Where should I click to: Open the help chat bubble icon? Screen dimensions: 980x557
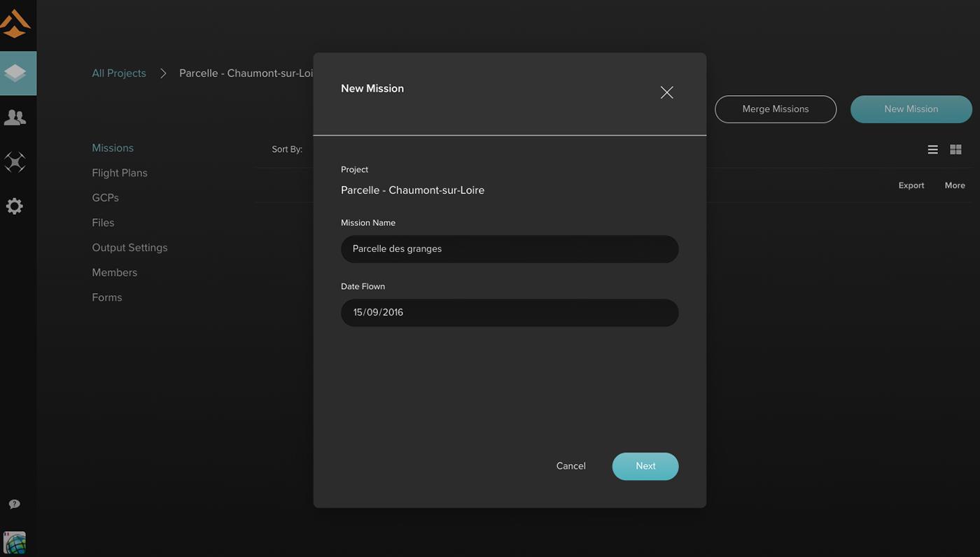pos(14,504)
